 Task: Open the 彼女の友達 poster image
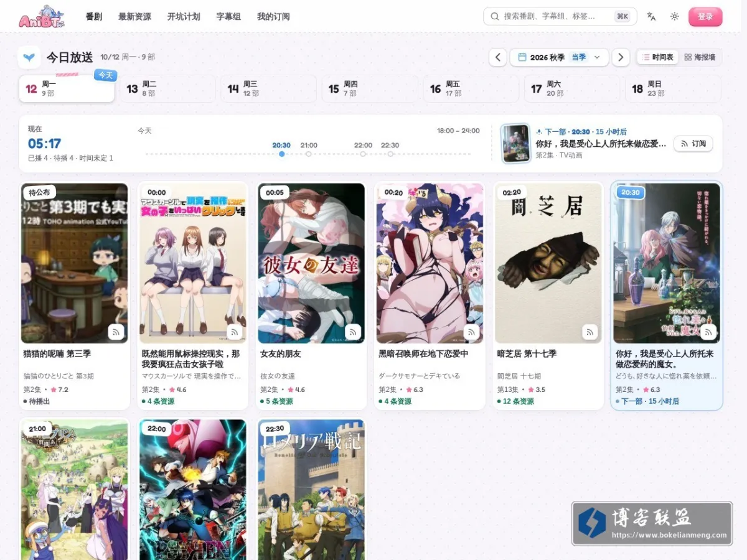tap(311, 263)
